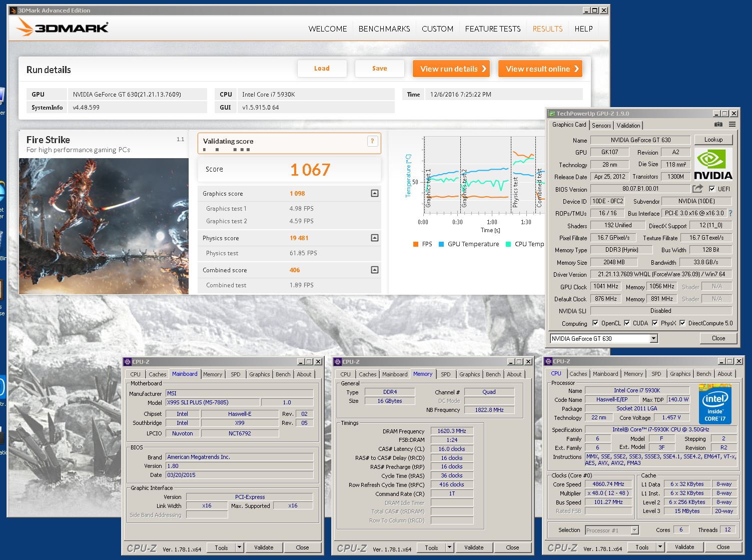Click Validate in CPU-Z CPU window
The width and height of the screenshot is (752, 560).
[684, 547]
